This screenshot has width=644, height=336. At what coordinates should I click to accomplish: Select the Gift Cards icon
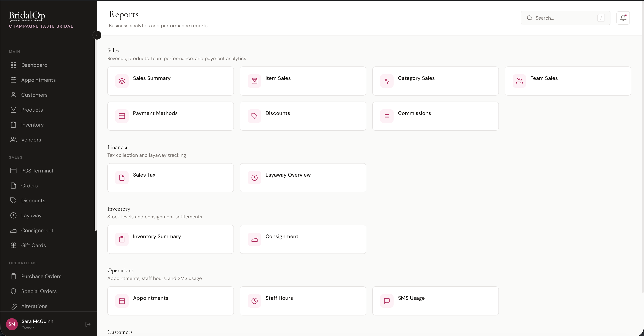point(13,245)
